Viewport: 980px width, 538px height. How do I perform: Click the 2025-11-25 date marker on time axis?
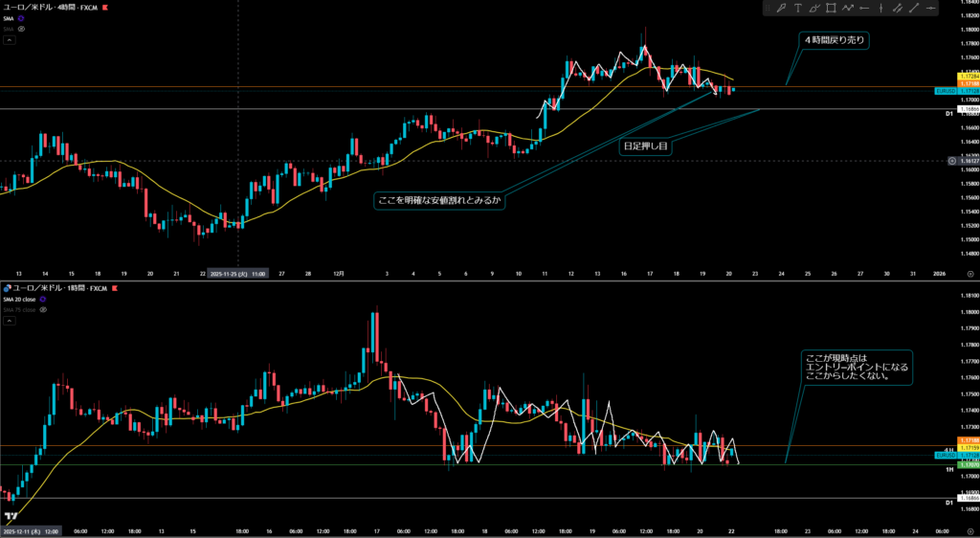[237, 273]
